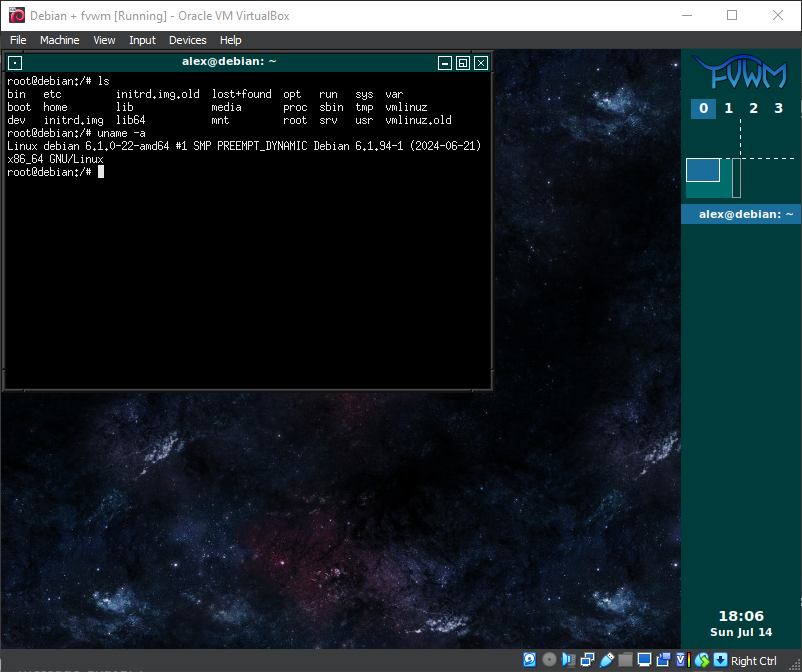Switch to FVWM desktop 3

(x=779, y=108)
